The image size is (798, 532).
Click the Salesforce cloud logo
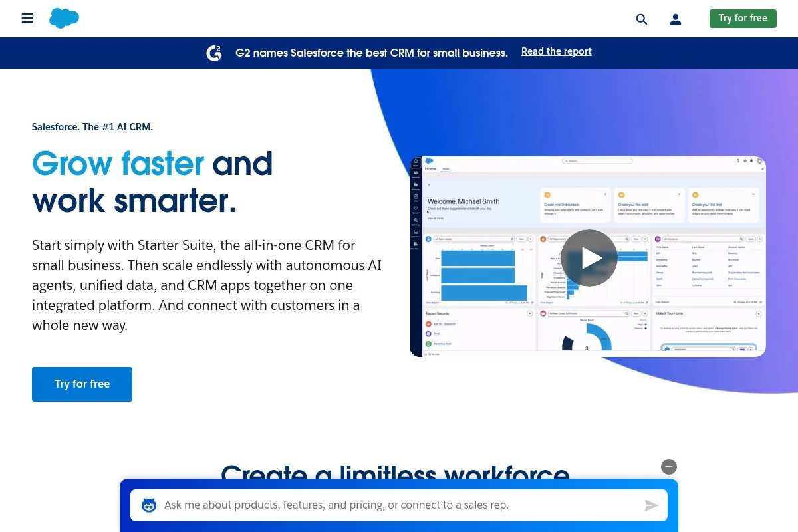pyautogui.click(x=64, y=19)
